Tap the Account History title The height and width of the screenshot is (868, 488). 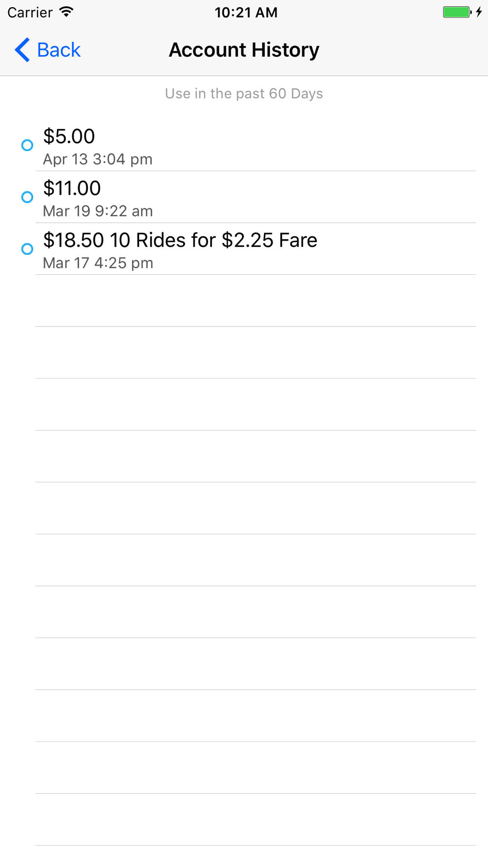(x=244, y=50)
